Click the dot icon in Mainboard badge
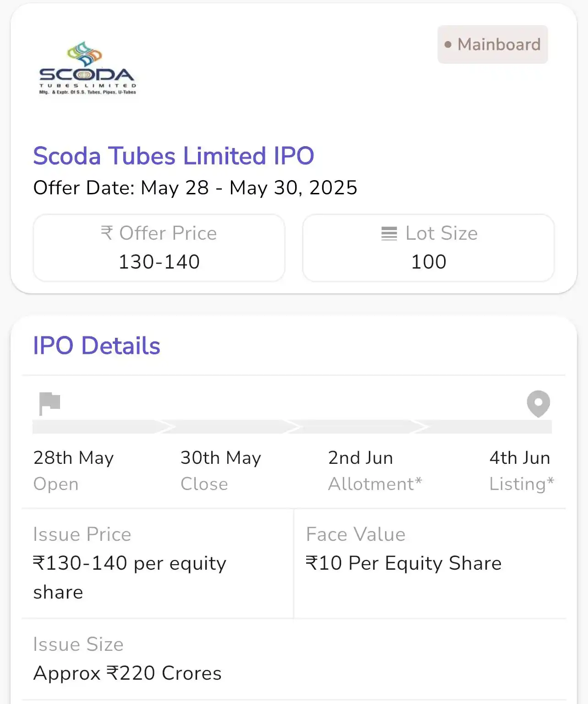The image size is (588, 704). tap(448, 44)
